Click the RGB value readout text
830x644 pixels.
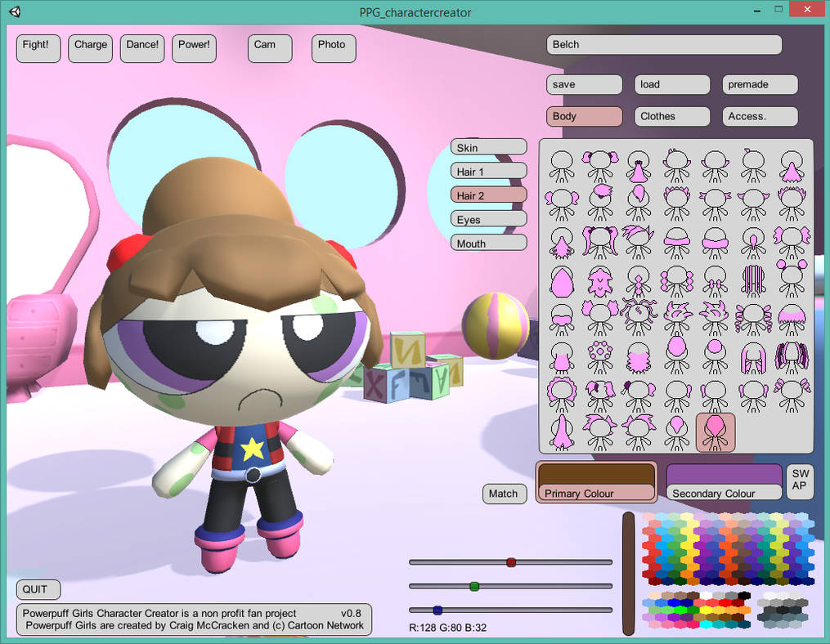coord(448,628)
